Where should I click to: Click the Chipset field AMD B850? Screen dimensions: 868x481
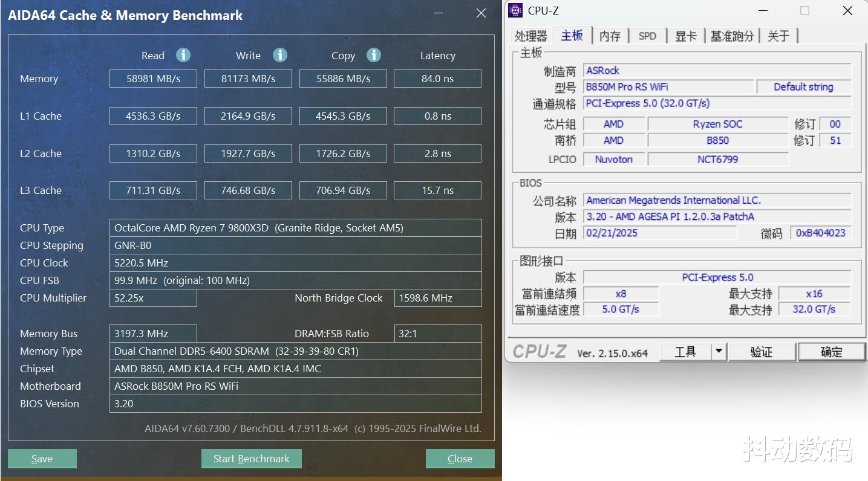click(x=296, y=369)
